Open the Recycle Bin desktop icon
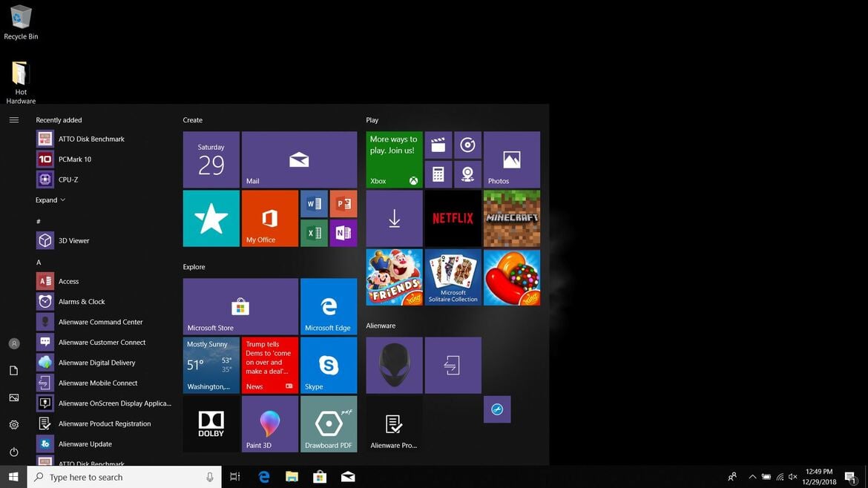Screen dimensions: 868x488 coord(21,22)
